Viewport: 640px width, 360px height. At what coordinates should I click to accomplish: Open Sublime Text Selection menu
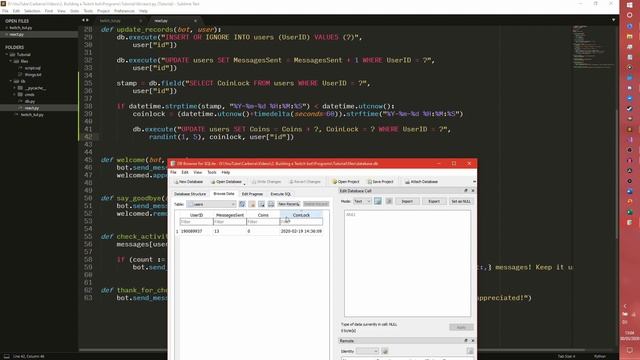(x=32, y=11)
